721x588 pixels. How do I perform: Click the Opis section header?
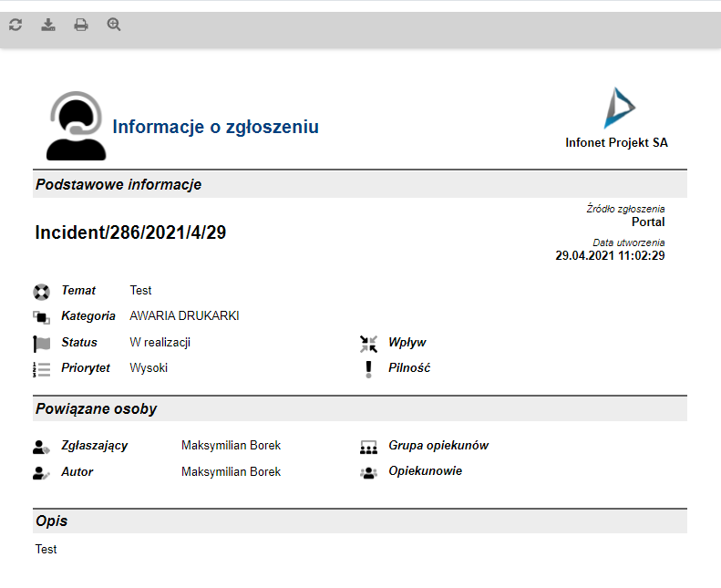click(51, 521)
